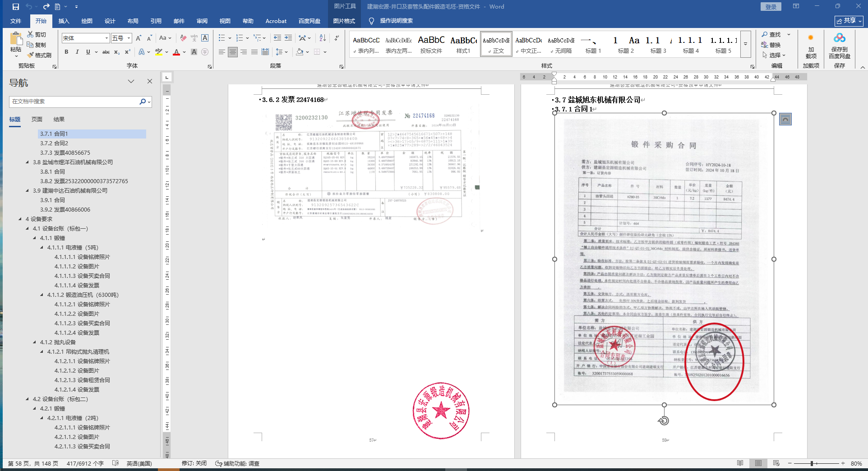Viewport: 868px width, 471px height.
Task: Open the 图片格式 ribbon tab
Action: (344, 21)
